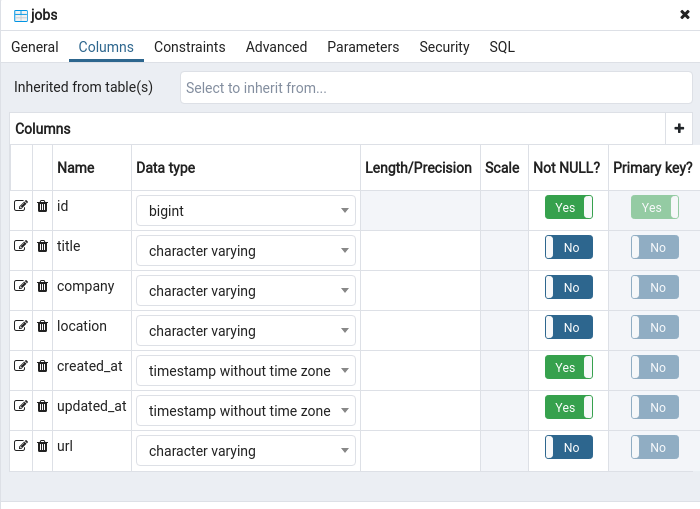This screenshot has width=700, height=509.
Task: Expand data type dropdown for location
Action: (246, 331)
